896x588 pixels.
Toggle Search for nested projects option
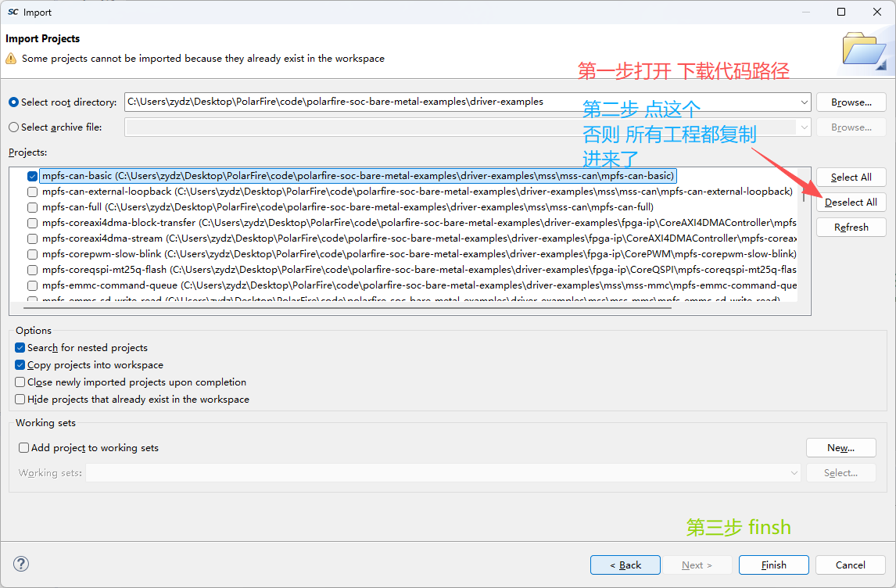20,347
